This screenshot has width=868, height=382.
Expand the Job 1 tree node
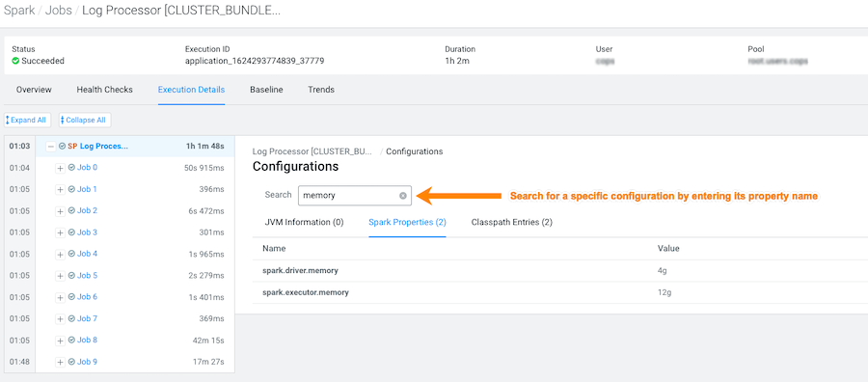pyautogui.click(x=61, y=189)
